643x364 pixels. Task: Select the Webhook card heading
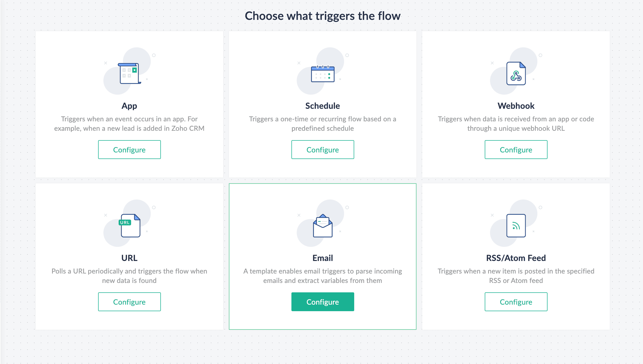(x=516, y=106)
